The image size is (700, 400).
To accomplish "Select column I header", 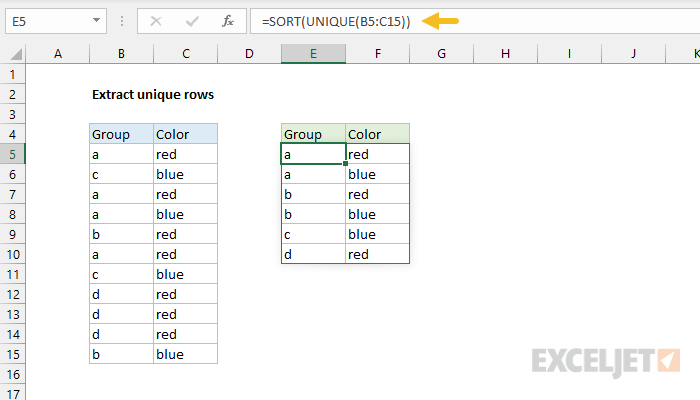I will (x=569, y=54).
